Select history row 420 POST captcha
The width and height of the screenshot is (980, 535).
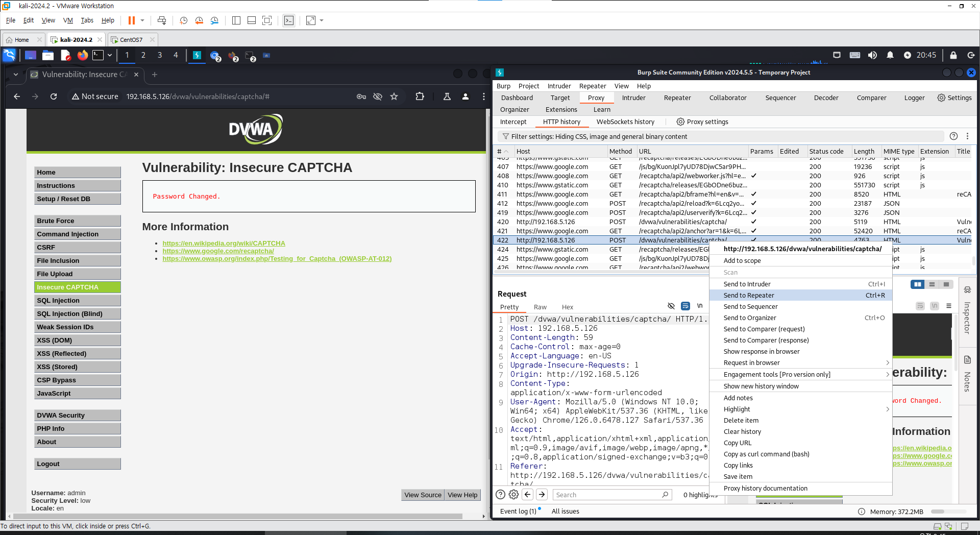coord(732,222)
